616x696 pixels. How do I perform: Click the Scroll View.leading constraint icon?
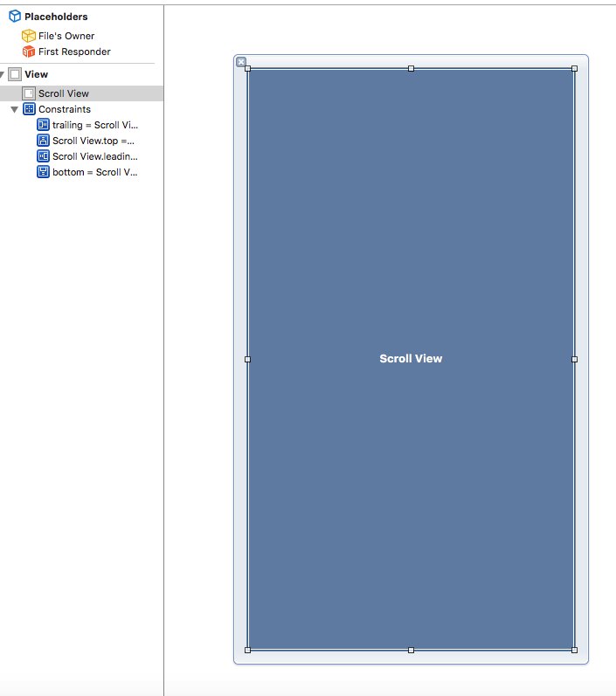[x=43, y=156]
